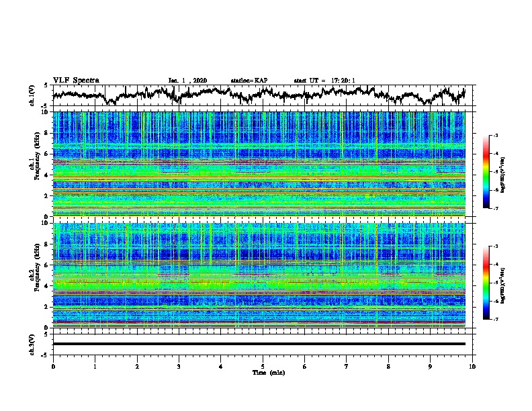Click the ch.1 color scale bar
532x411 pixels.
point(486,172)
